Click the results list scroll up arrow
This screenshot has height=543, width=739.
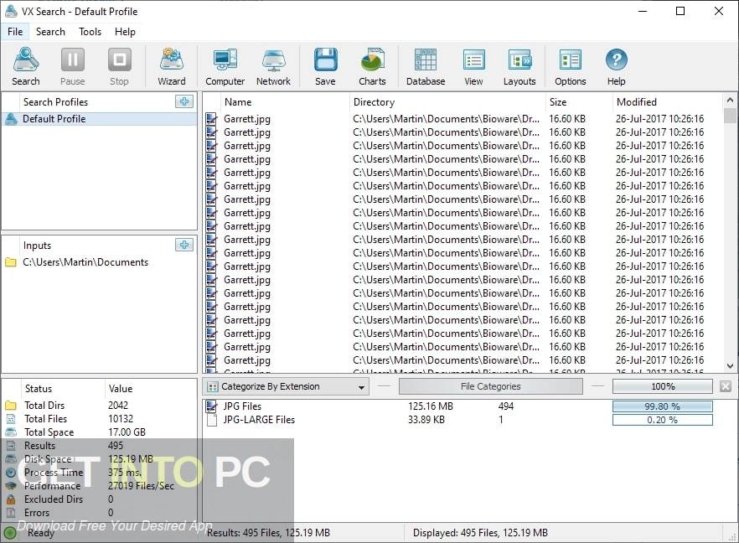[730, 100]
